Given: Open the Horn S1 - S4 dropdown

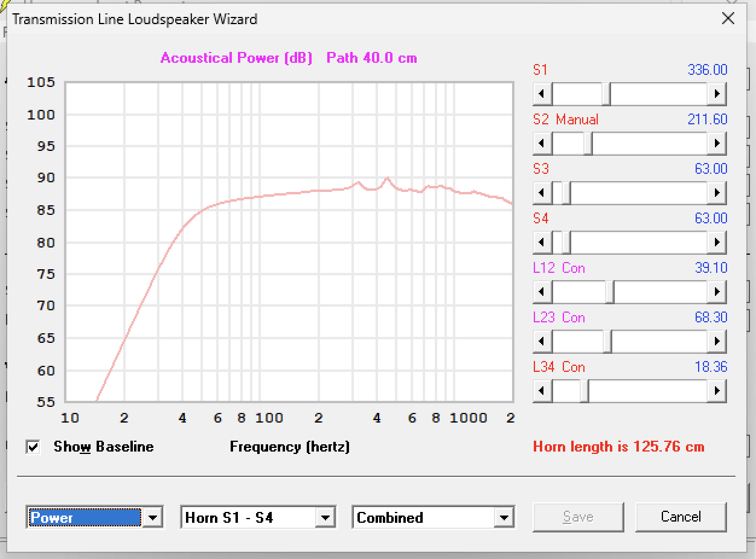Looking at the screenshot, I should coord(325,517).
